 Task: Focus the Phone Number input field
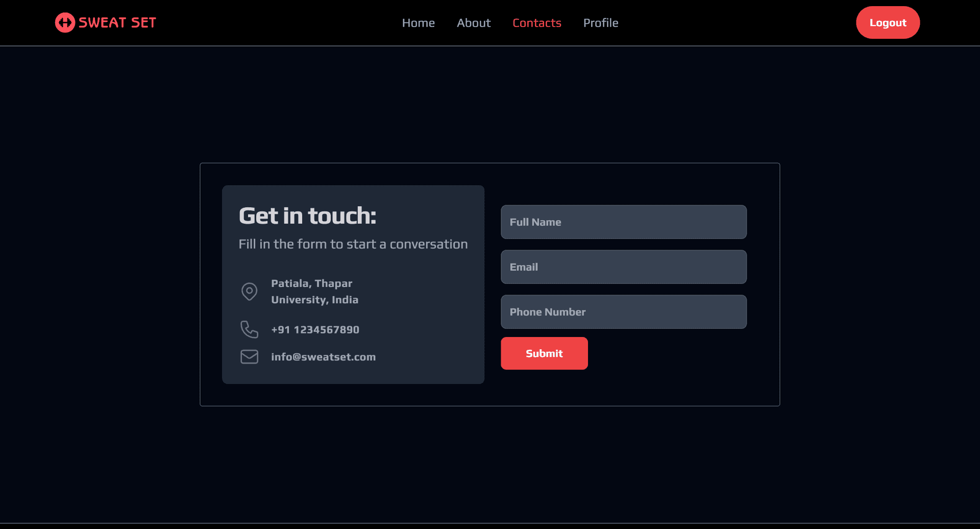[x=623, y=312]
